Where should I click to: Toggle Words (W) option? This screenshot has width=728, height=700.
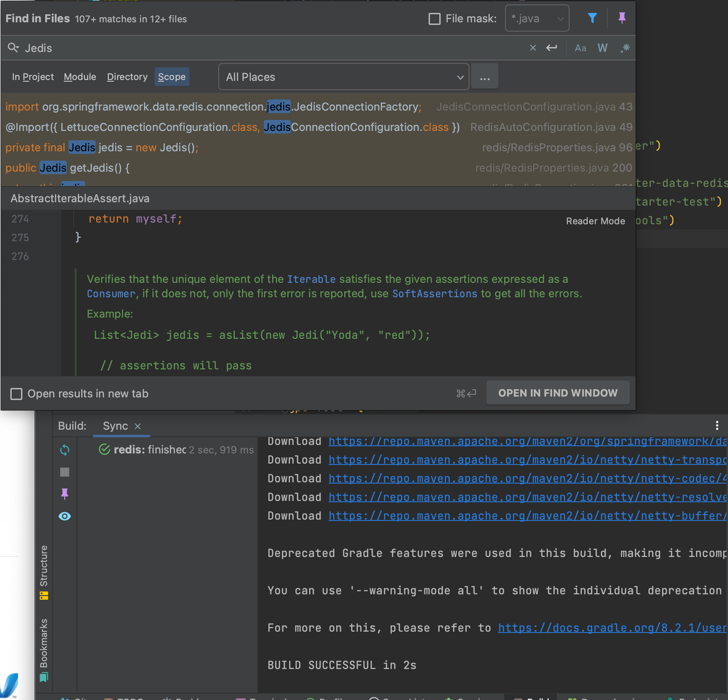coord(603,48)
